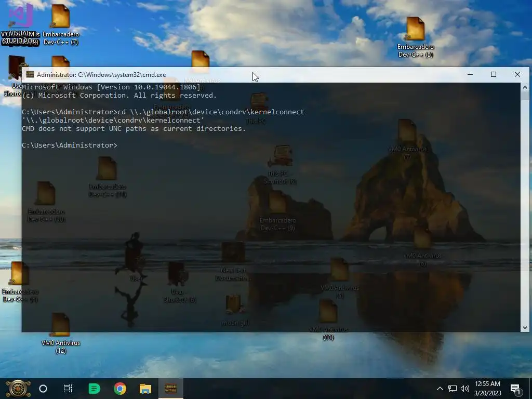Launch the green chat app on the taskbar
This screenshot has width=532, height=399.
pos(94,389)
